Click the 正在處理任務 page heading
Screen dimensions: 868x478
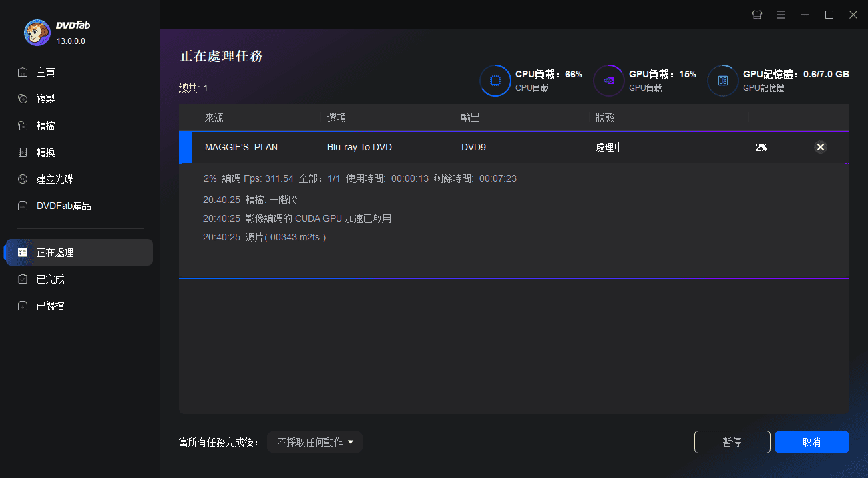222,56
